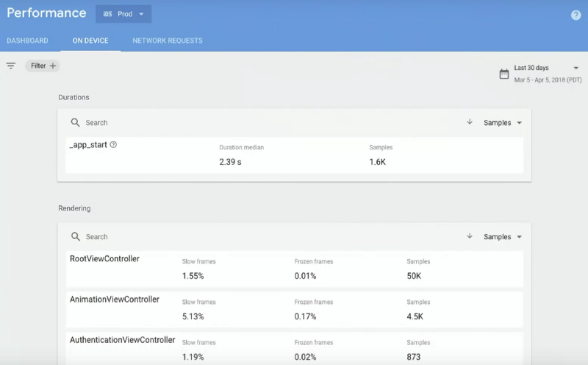
Task: Open the iOS Prod app selector dropdown
Action: 123,14
